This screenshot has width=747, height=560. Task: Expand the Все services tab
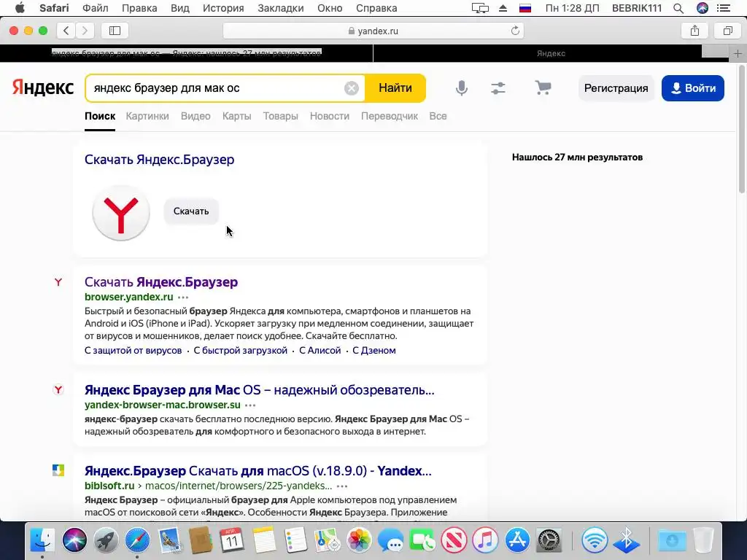(438, 116)
